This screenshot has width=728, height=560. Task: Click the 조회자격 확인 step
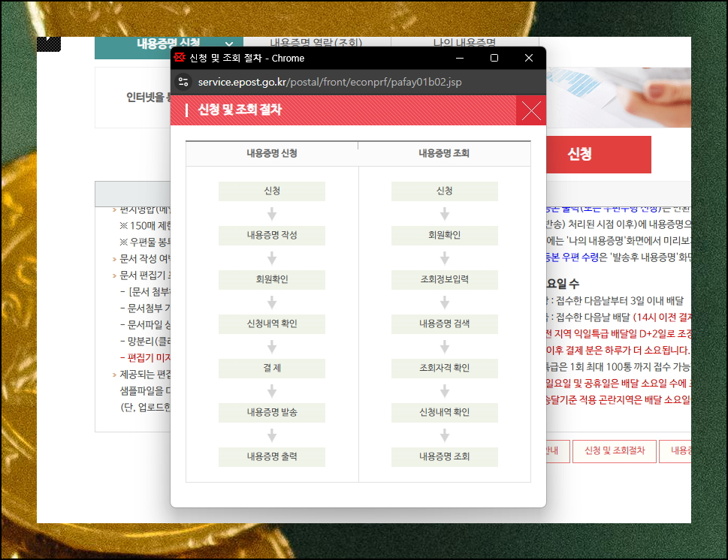[x=445, y=369]
